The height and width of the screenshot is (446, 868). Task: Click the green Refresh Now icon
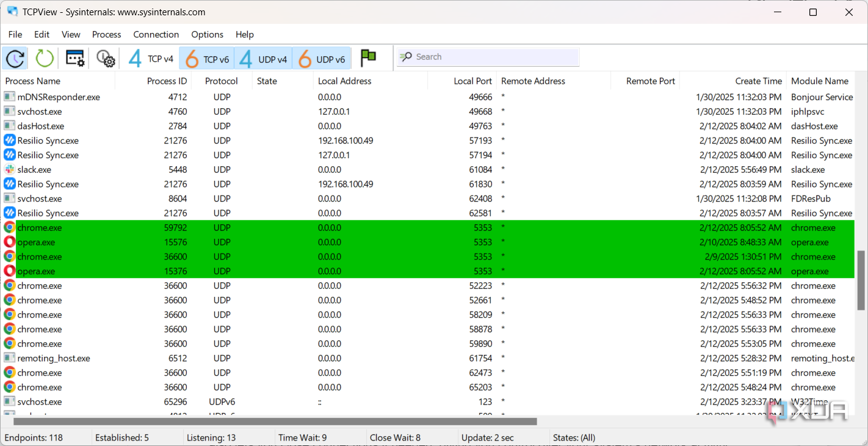click(x=45, y=58)
